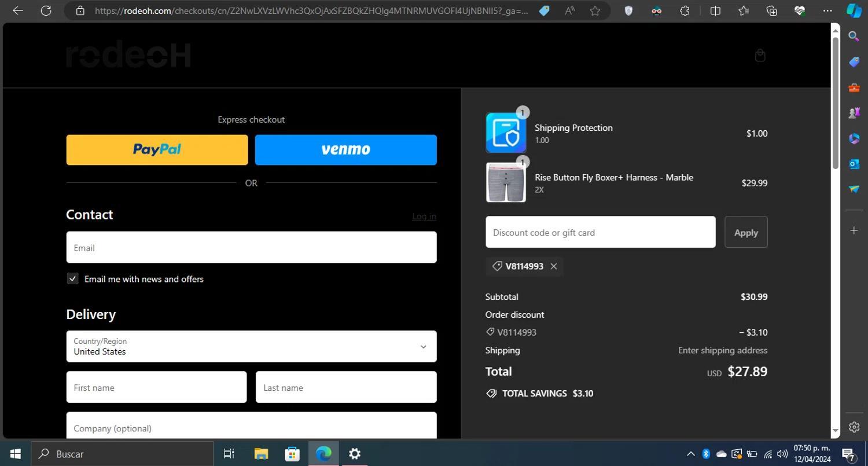This screenshot has height=466, width=868.
Task: Click the Total amount $27.89
Action: click(x=747, y=372)
